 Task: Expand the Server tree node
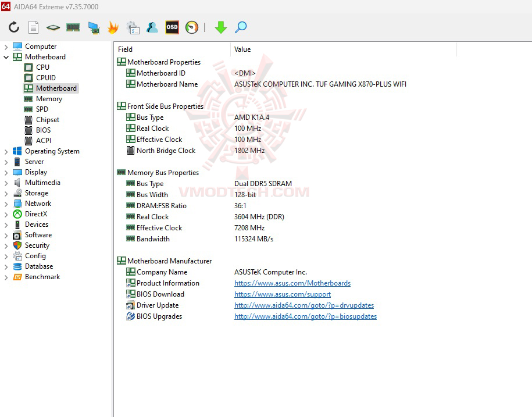(x=6, y=162)
